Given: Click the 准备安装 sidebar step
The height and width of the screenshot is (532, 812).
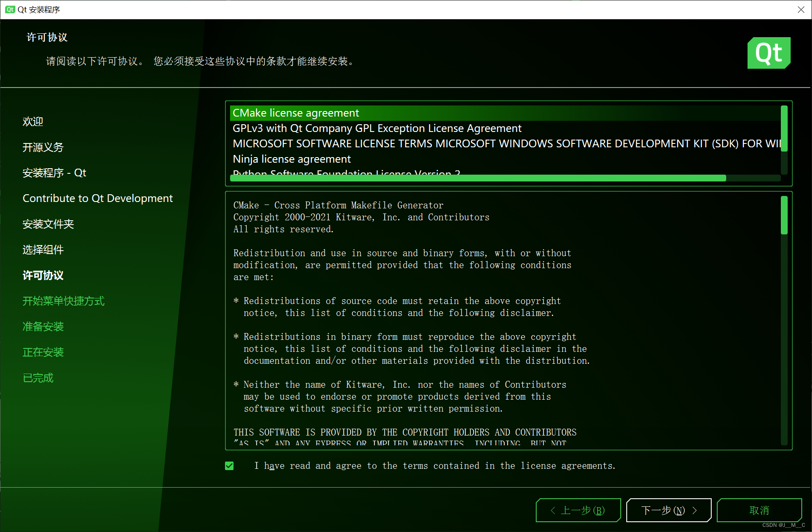Looking at the screenshot, I should pyautogui.click(x=43, y=327).
